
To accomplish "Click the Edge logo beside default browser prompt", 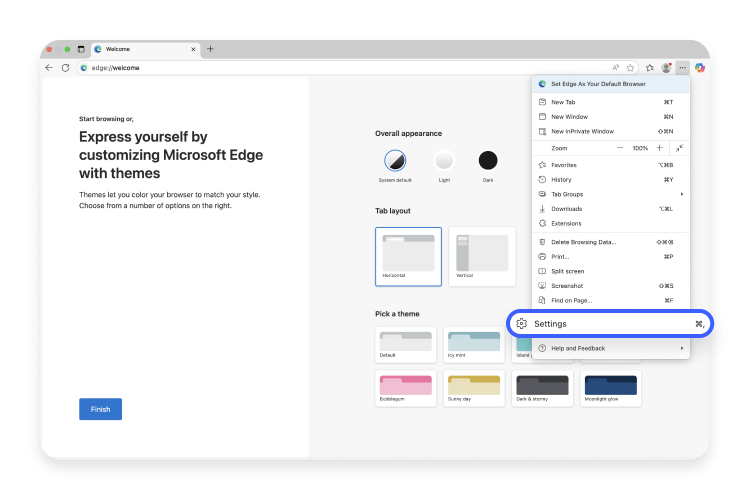I will (x=542, y=84).
